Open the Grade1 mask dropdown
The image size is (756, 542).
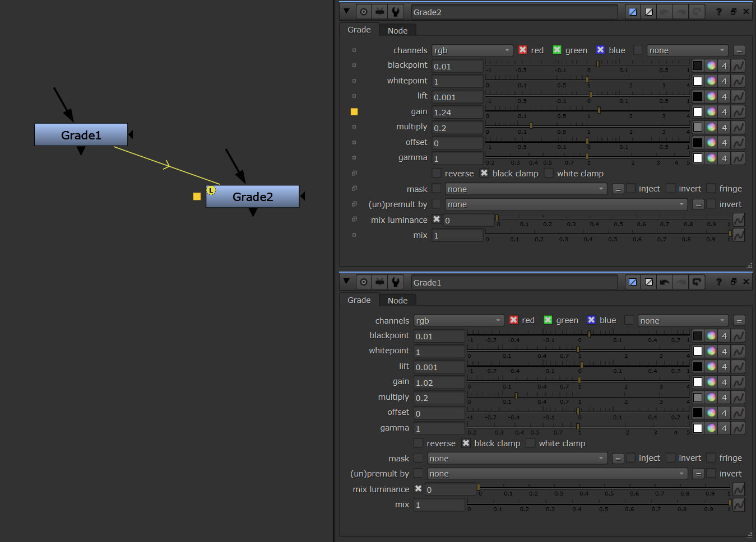pos(517,459)
